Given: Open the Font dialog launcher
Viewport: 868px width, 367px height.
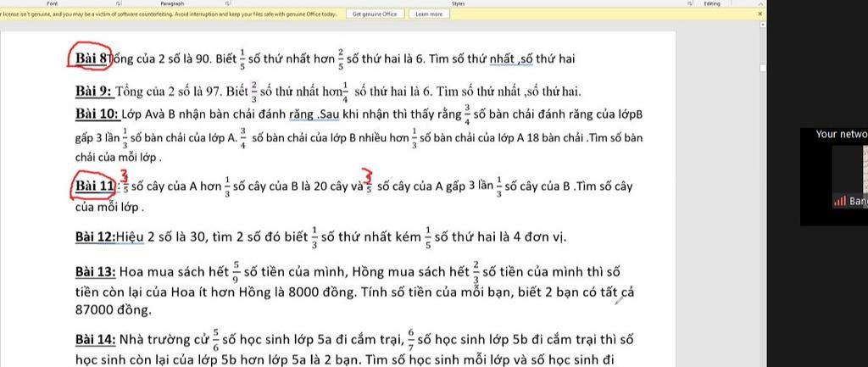Looking at the screenshot, I should pyautogui.click(x=118, y=3).
